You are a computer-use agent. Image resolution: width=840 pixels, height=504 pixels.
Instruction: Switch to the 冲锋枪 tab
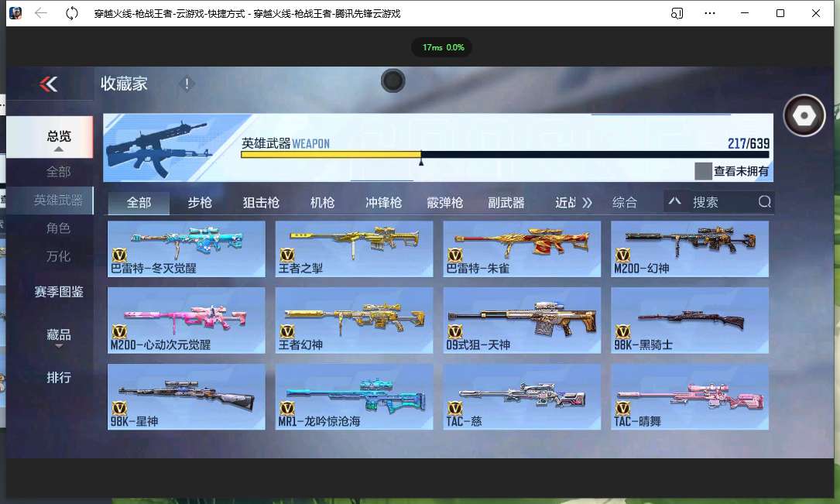(x=383, y=203)
